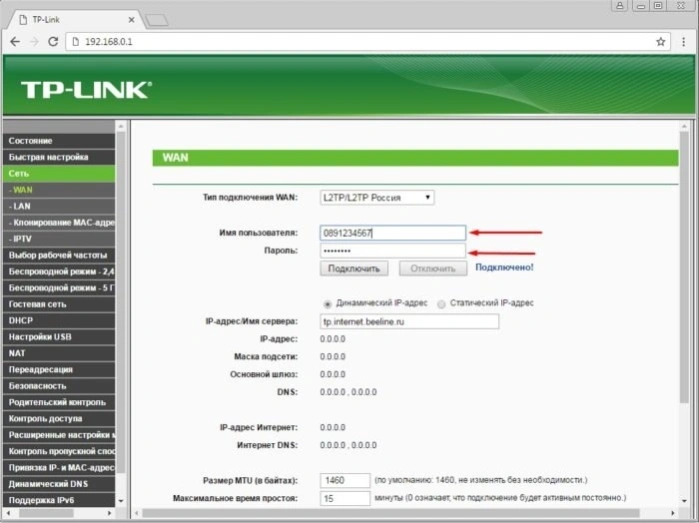The width and height of the screenshot is (699, 523).
Task: Click the page icon in address bar
Action: coord(76,42)
